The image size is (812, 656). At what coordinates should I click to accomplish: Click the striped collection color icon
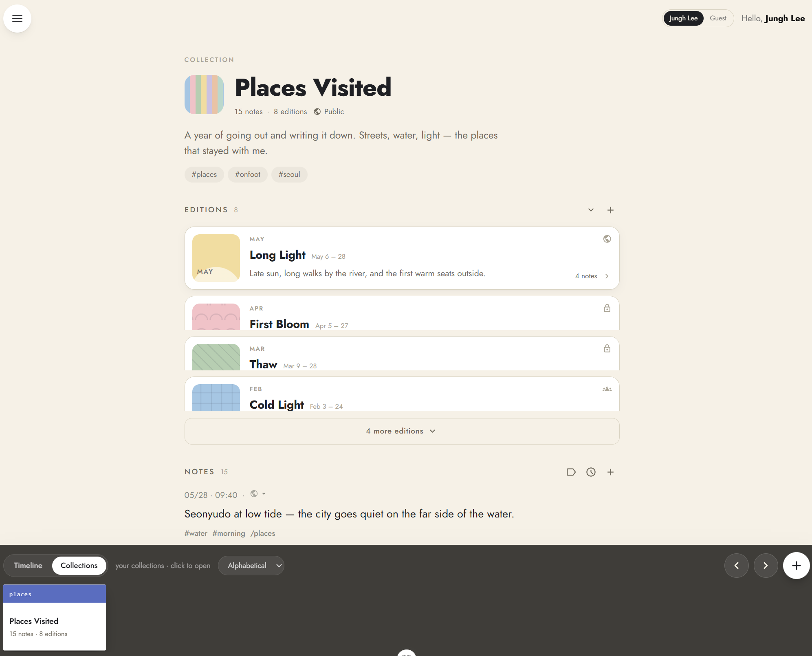[204, 95]
